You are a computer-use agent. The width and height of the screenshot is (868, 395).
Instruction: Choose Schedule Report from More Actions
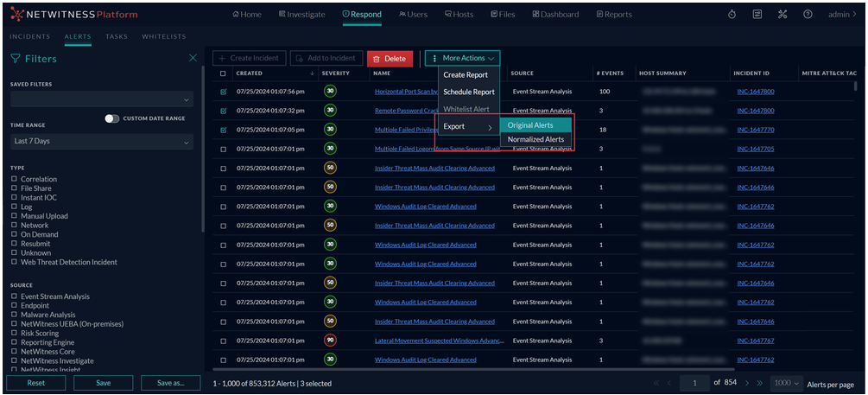point(469,92)
